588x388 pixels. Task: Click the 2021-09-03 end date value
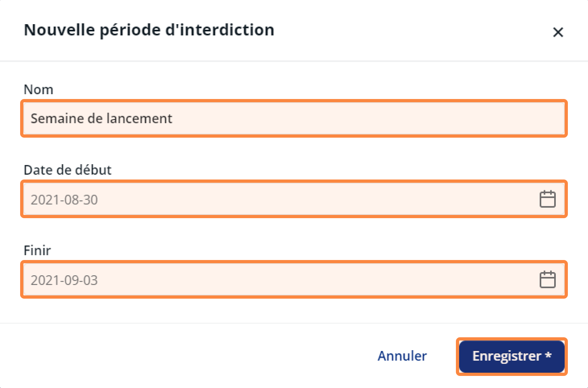click(x=64, y=280)
